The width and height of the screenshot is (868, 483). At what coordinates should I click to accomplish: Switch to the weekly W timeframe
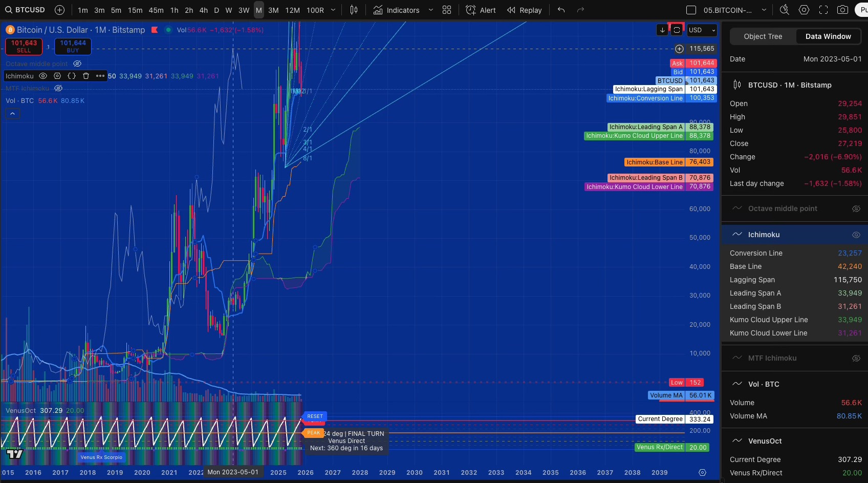[x=229, y=10]
